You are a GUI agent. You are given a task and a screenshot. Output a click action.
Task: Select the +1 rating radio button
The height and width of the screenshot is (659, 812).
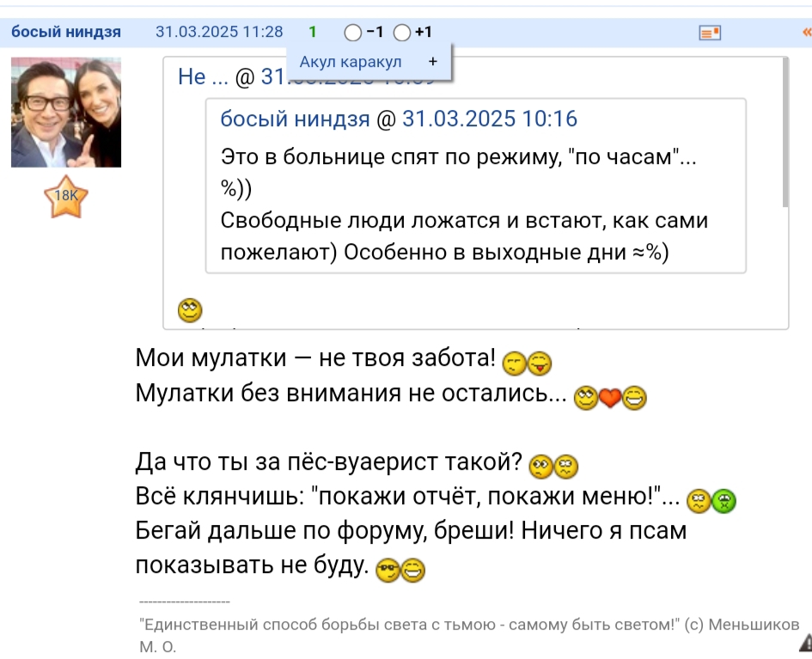(x=402, y=33)
